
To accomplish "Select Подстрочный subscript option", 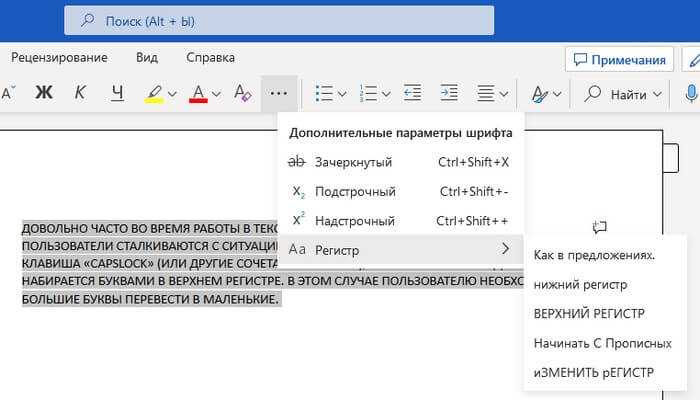I will tap(400, 192).
